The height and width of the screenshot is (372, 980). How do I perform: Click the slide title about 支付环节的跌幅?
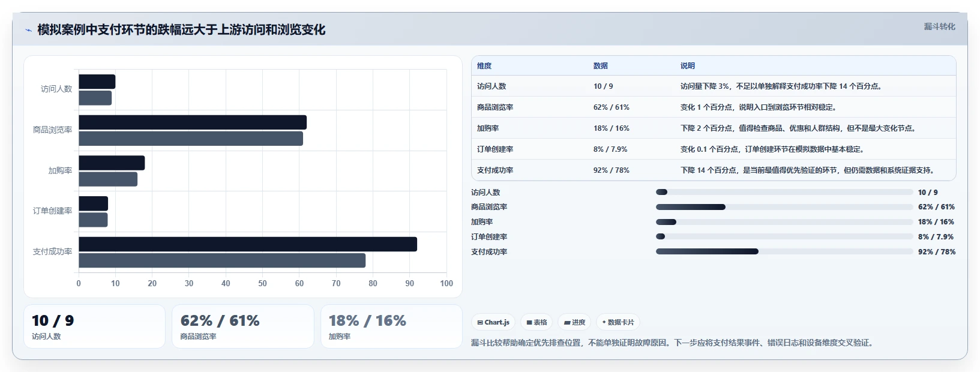[181, 29]
